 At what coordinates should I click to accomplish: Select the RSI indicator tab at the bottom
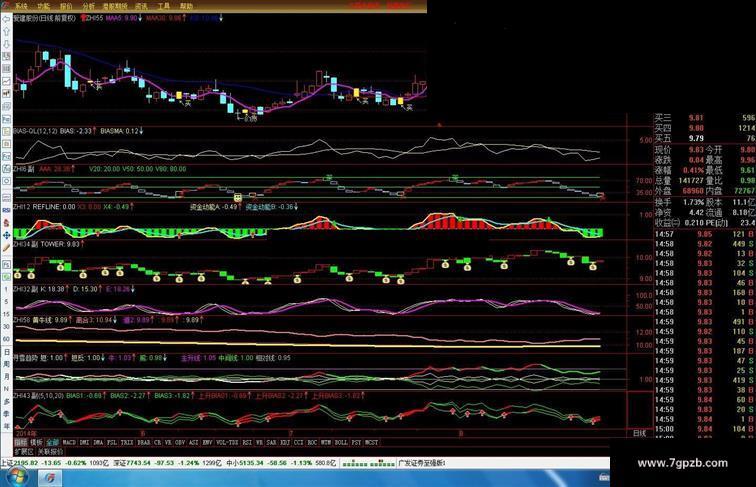pyautogui.click(x=246, y=442)
